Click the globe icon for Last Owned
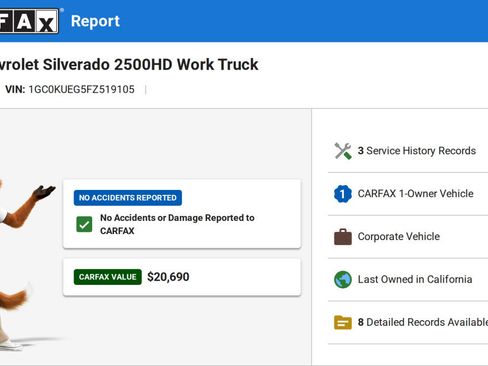Screen dimensions: 488x366 click(343, 279)
